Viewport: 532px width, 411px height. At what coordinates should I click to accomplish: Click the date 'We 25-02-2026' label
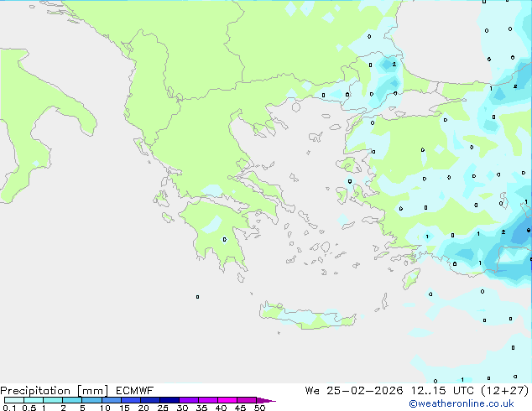(354, 391)
